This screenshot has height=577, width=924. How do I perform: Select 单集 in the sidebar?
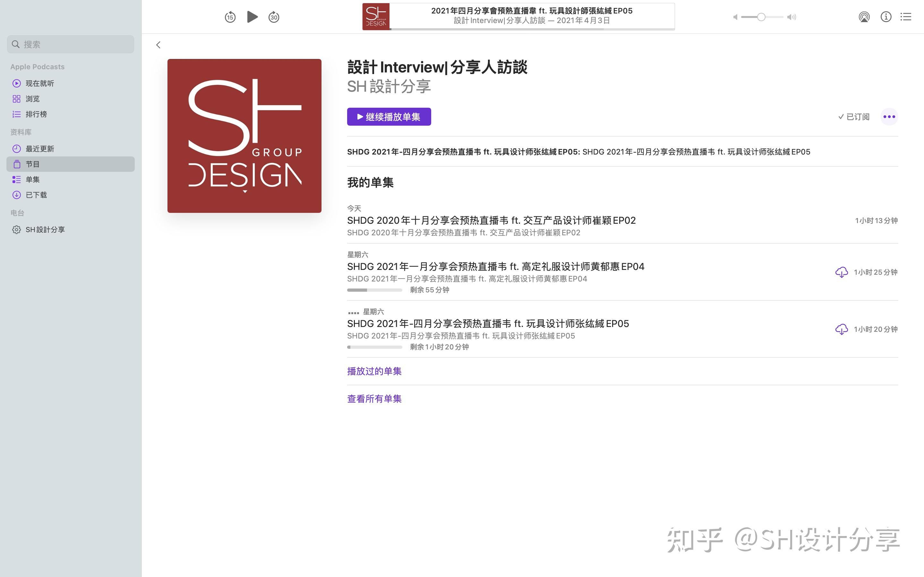click(32, 180)
